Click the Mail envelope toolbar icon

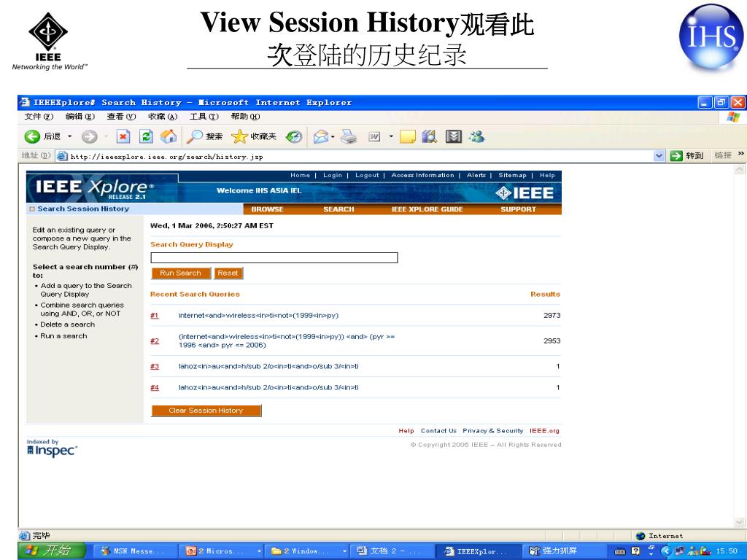pyautogui.click(x=321, y=137)
